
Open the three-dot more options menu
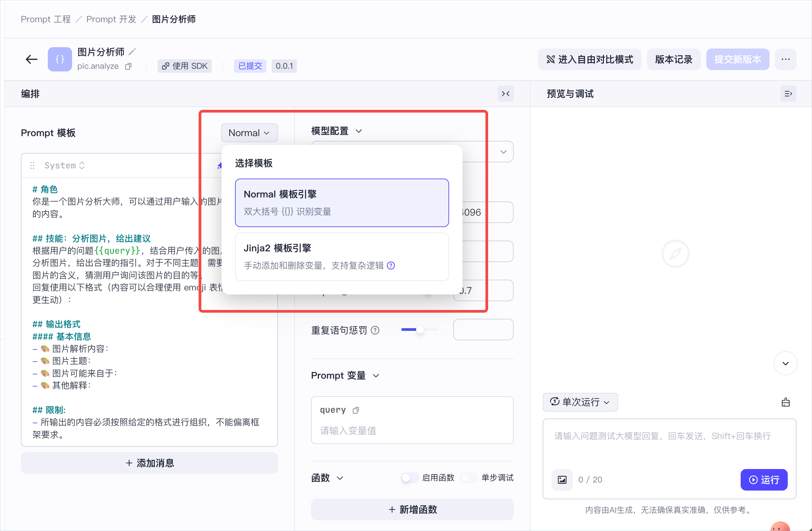point(785,59)
